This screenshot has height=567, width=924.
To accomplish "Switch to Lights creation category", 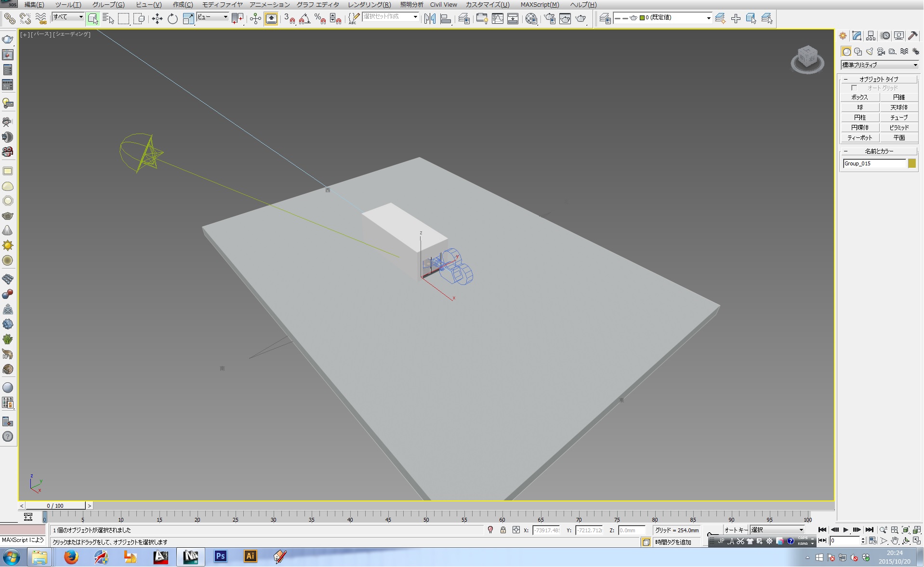I will 870,52.
